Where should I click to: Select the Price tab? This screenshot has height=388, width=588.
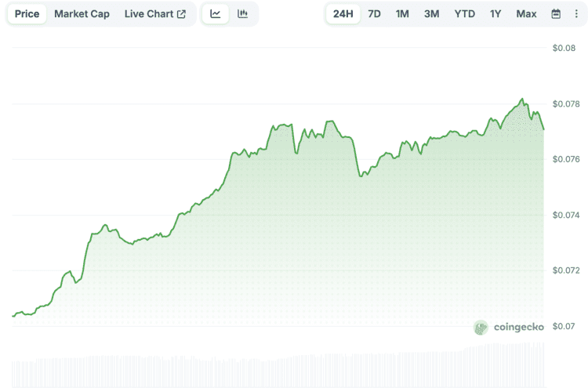point(27,14)
